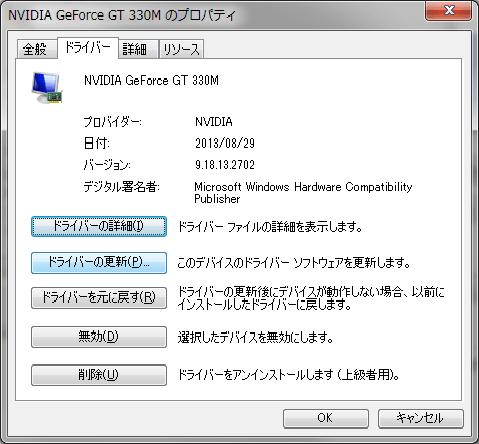Select the ドライバー tab
The height and width of the screenshot is (444, 479).
pos(88,48)
